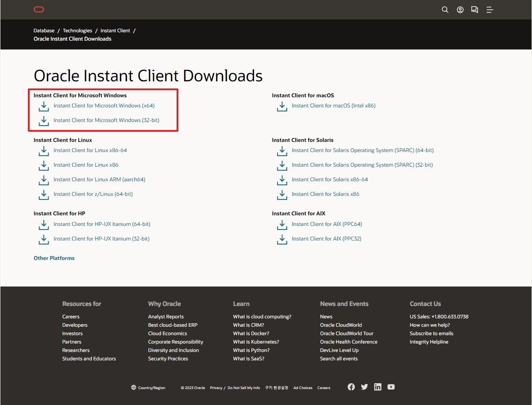Open Students and Educators footer link
The image size is (532, 405).
click(89, 359)
